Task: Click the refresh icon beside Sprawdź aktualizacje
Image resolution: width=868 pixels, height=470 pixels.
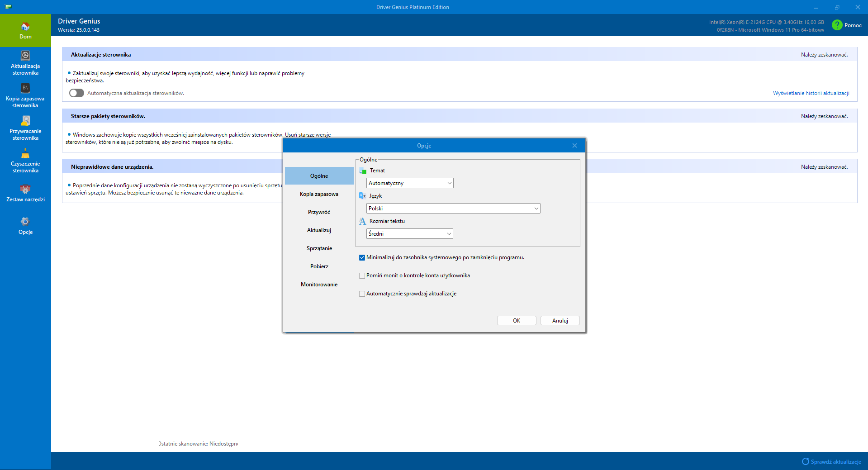Action: [x=805, y=461]
